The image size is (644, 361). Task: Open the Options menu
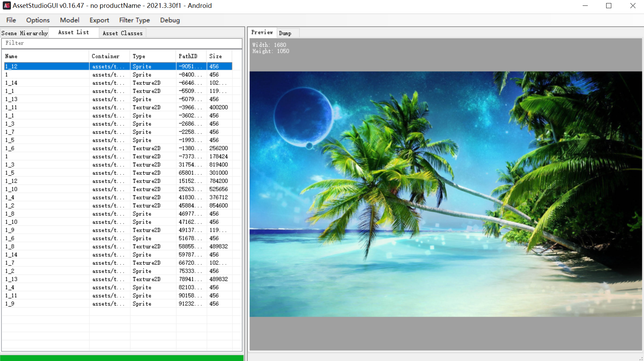click(38, 20)
